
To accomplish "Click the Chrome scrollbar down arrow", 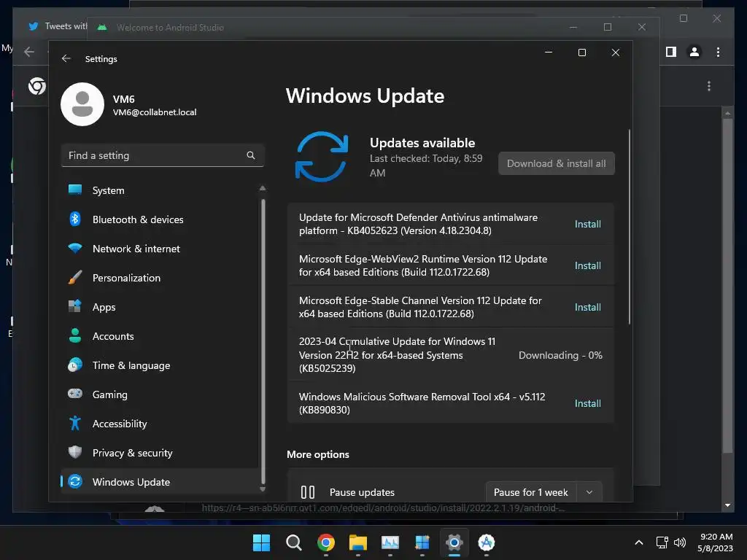I will click(727, 505).
